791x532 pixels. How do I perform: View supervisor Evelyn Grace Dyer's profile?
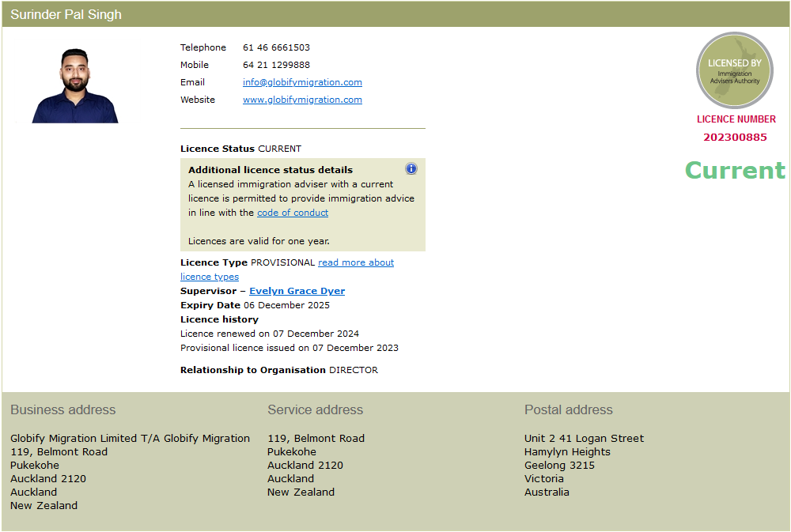pyautogui.click(x=297, y=291)
